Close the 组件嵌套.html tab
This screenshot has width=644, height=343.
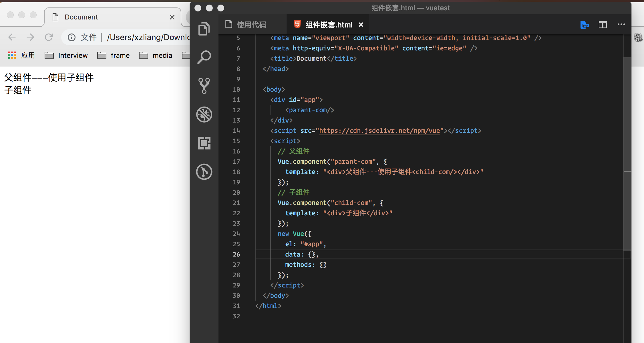click(361, 25)
